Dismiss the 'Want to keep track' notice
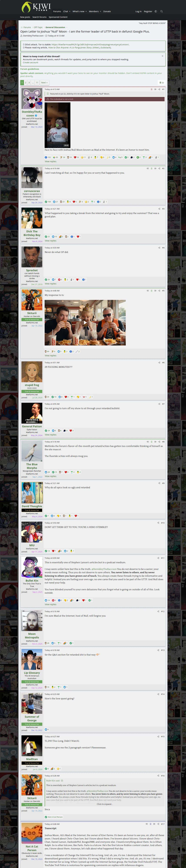 coord(162,56)
